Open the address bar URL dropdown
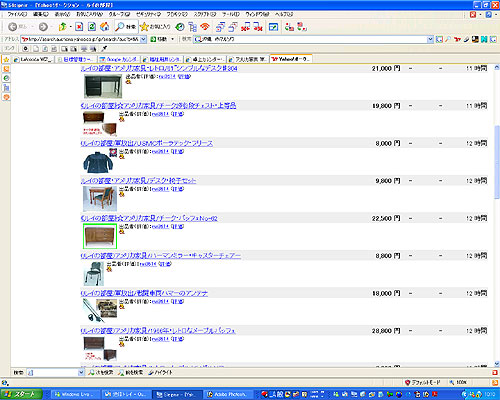500x400 pixels. 143,39
